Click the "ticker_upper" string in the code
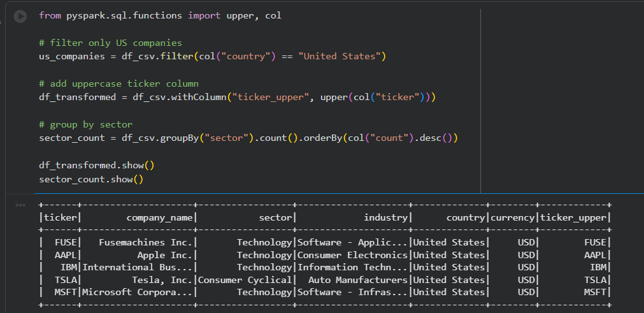The width and height of the screenshot is (644, 313). [x=271, y=98]
